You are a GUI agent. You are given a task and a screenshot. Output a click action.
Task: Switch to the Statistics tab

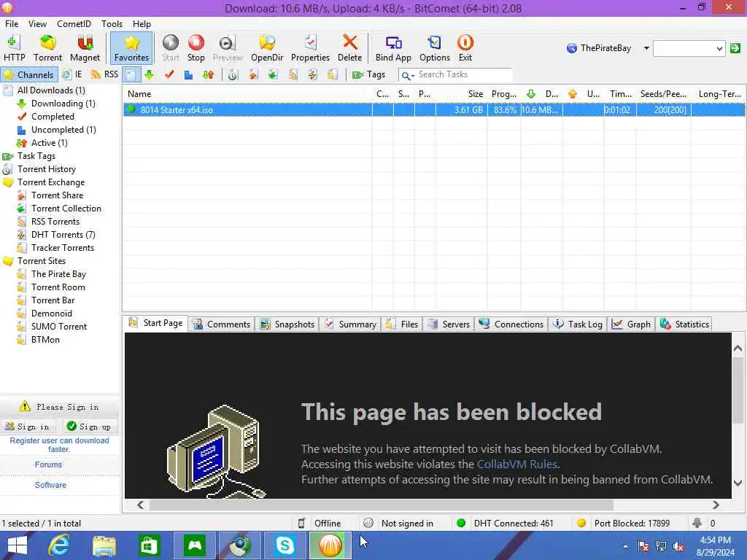tap(684, 324)
